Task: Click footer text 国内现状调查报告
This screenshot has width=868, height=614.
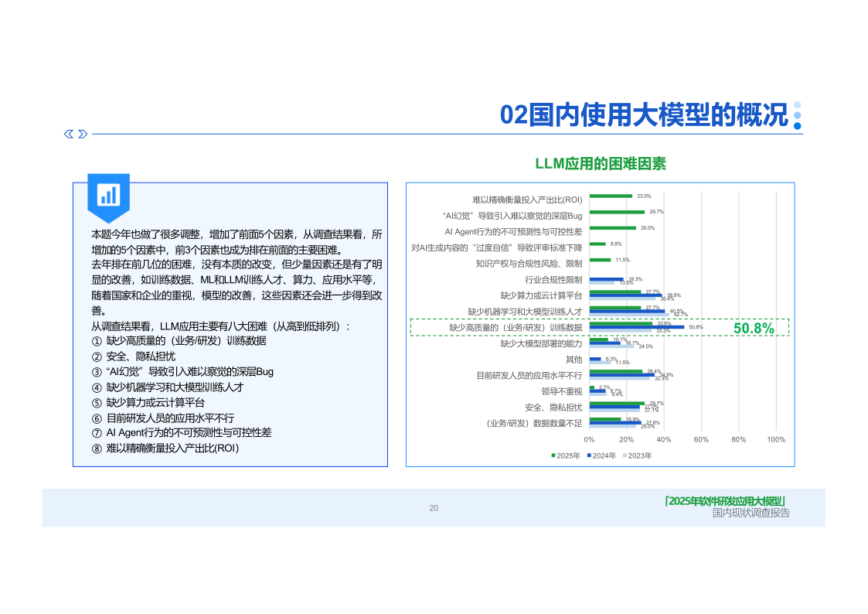Action: [751, 513]
